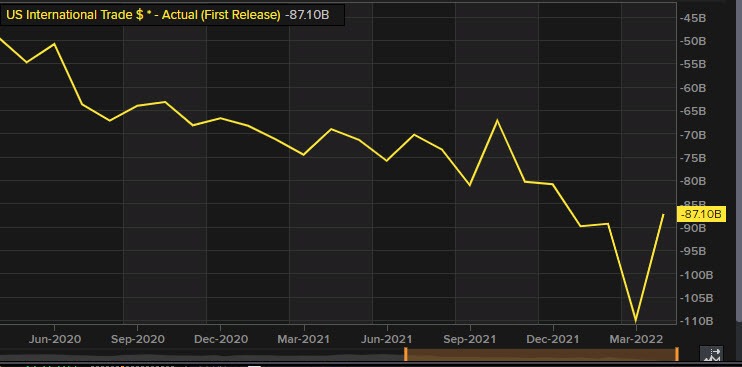The image size is (742, 367).
Task: Click the Jun-2021 date label
Action: click(x=387, y=339)
